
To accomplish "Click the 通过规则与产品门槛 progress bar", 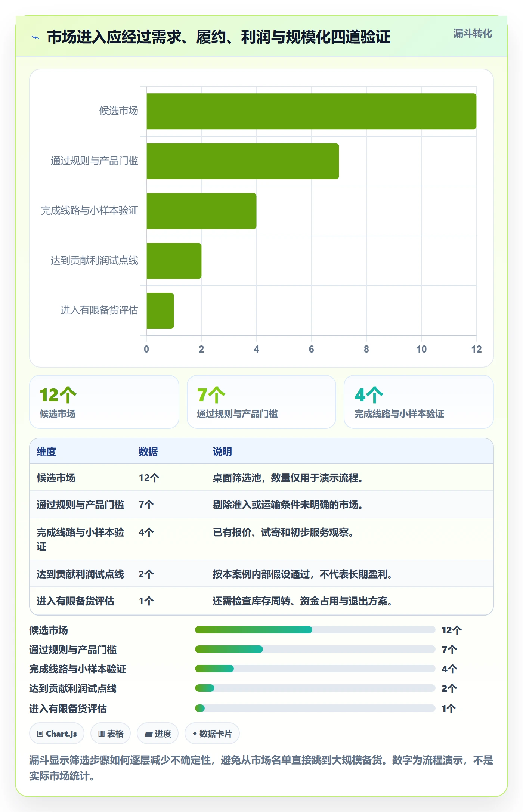I will pos(315,649).
